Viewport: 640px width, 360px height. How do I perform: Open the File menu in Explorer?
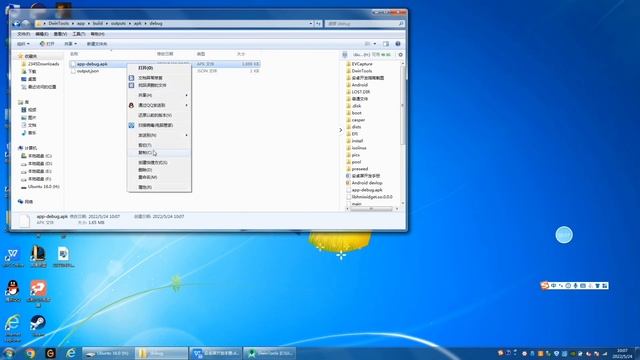[24, 34]
